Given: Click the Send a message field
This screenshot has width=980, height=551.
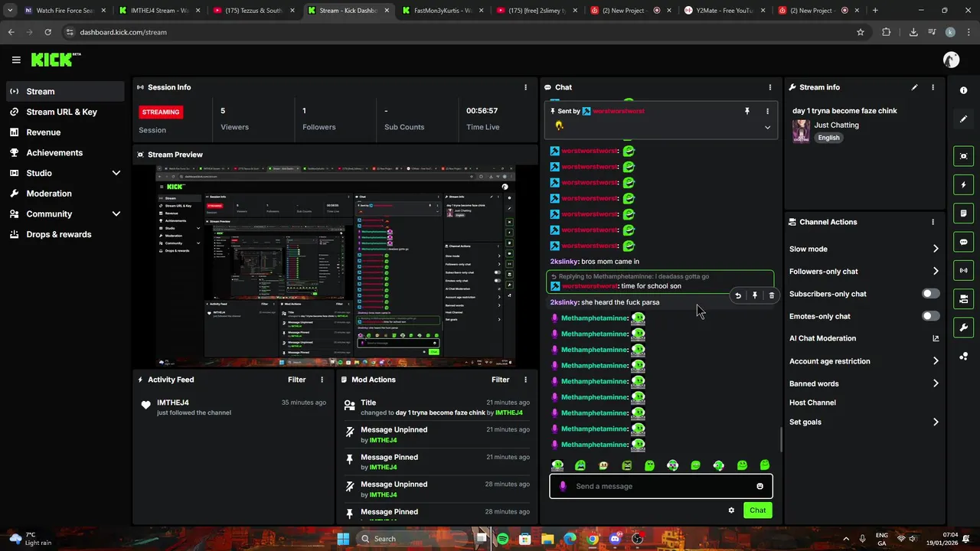Looking at the screenshot, I should click(x=661, y=486).
